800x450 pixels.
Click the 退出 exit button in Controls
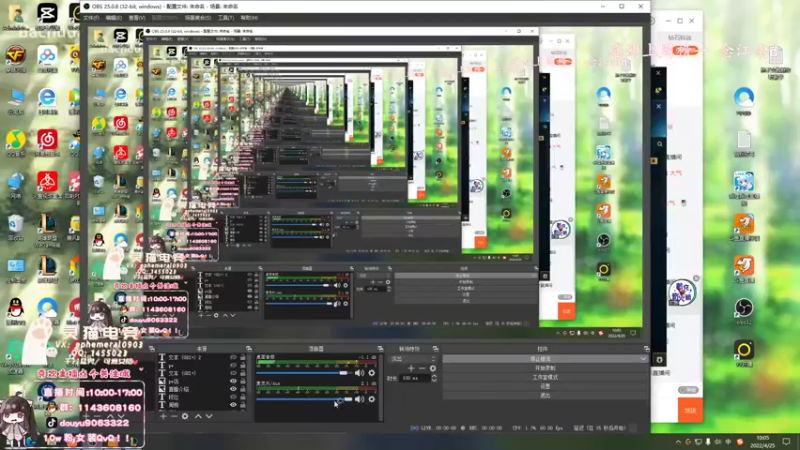545,395
